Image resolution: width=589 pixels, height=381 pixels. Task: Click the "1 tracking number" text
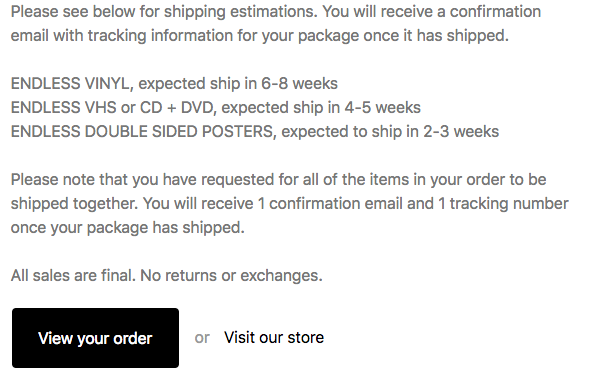pyautogui.click(x=503, y=204)
